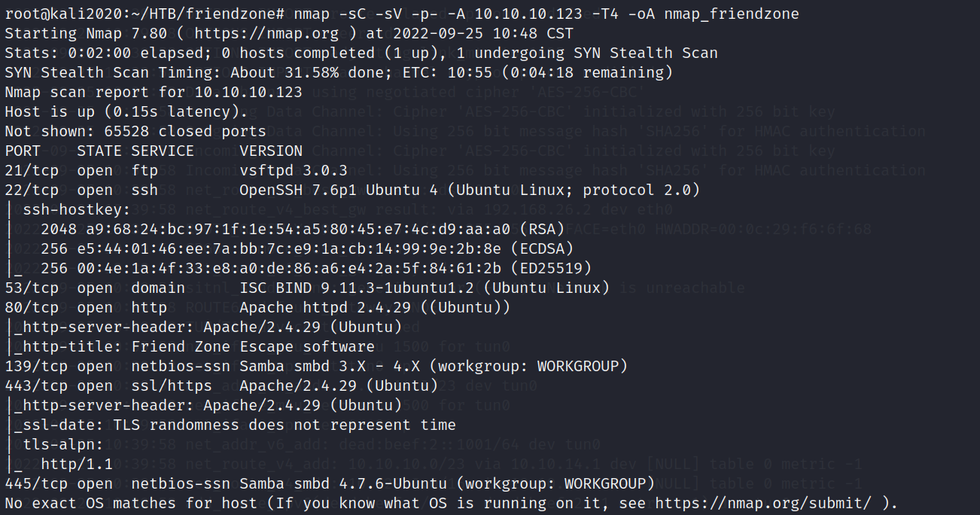Click the 53/tcp domain port line

[94, 288]
